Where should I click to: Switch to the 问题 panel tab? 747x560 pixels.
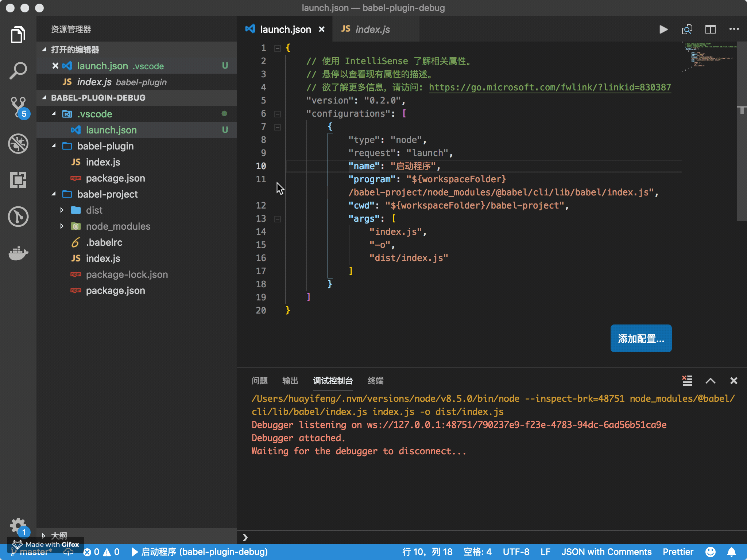tap(260, 381)
